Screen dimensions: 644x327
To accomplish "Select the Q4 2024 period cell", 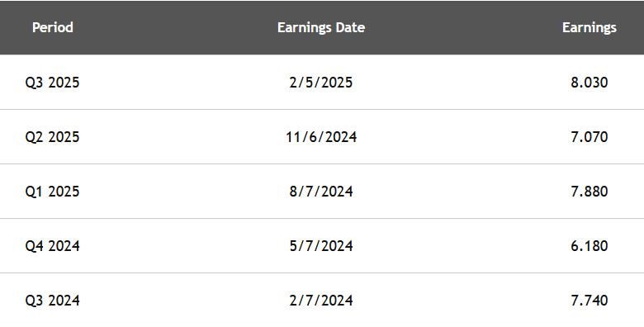I will tap(52, 246).
